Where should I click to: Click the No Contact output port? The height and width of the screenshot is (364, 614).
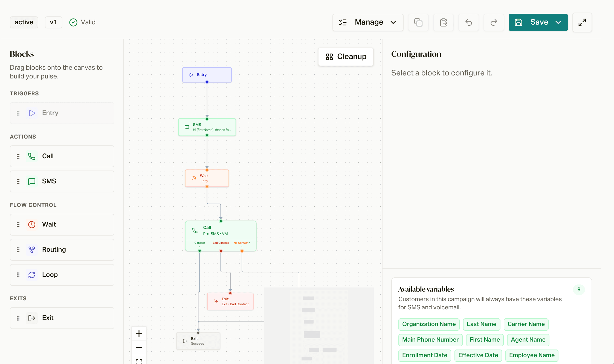[242, 251]
